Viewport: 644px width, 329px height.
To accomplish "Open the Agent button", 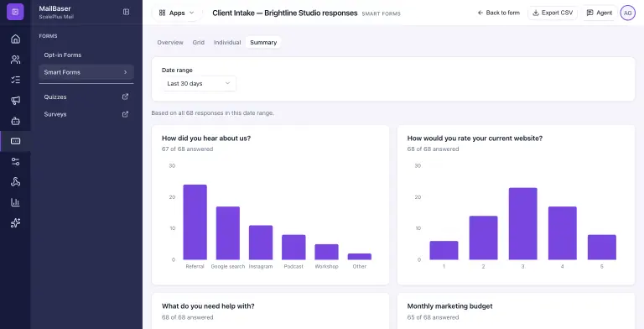I will point(600,13).
